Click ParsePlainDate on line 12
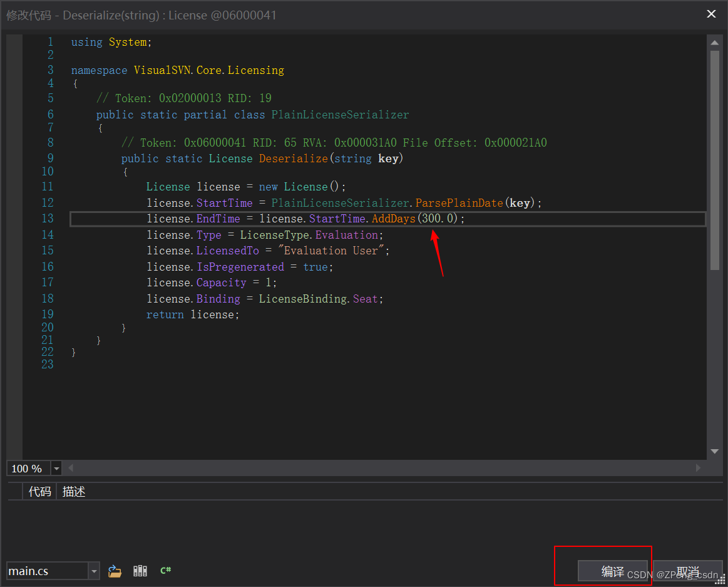Viewport: 728px width, 587px height. pyautogui.click(x=459, y=203)
